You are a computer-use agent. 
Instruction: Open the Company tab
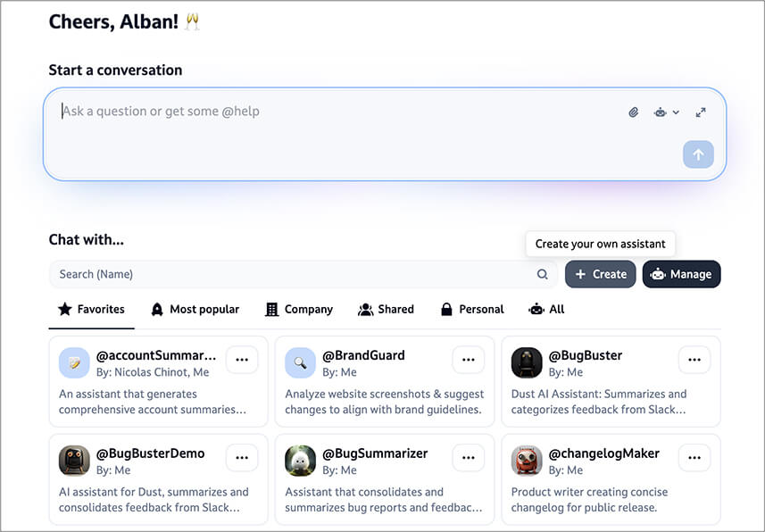[x=298, y=309]
